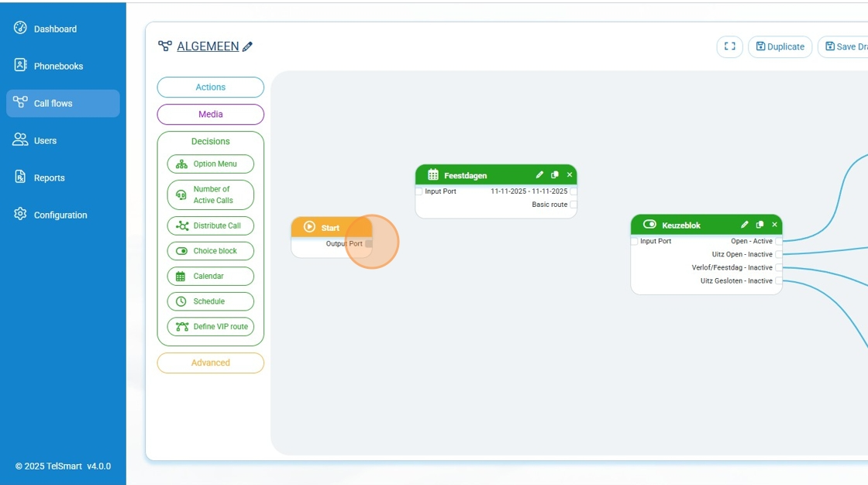Screen dimensions: 868x485
Task: Select Feestdagen Input Port checkbox
Action: pos(419,191)
